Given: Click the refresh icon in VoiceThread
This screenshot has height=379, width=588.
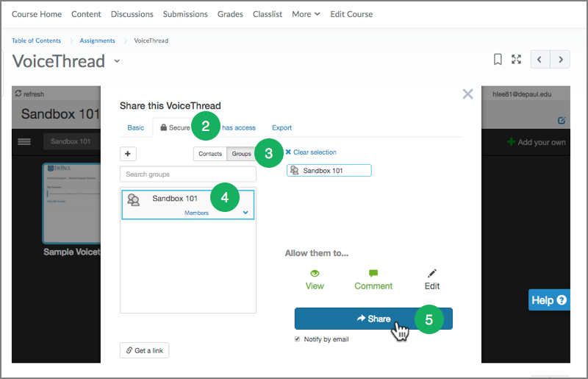Looking at the screenshot, I should [x=18, y=93].
